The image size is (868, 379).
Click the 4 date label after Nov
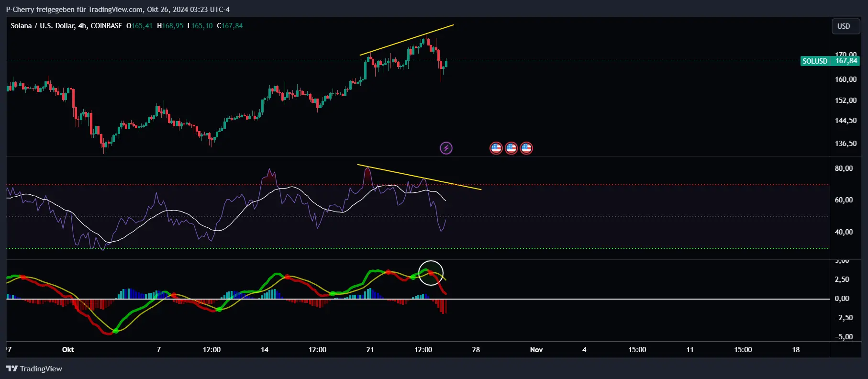click(584, 350)
